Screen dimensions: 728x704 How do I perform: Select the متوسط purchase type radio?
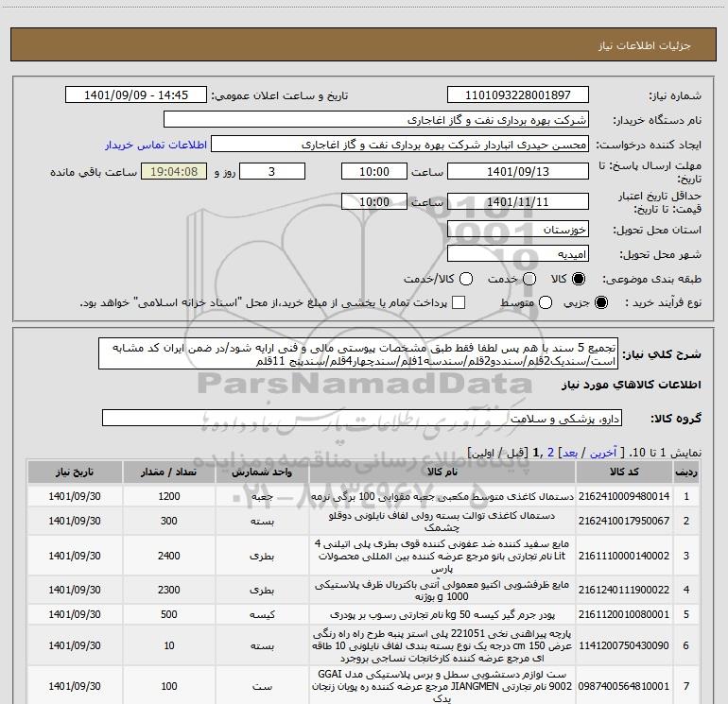546,302
